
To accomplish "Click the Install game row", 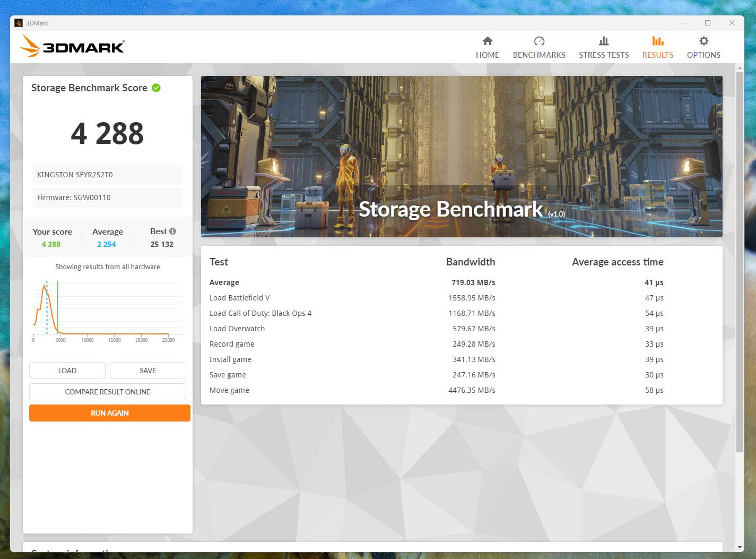I will coord(462,359).
